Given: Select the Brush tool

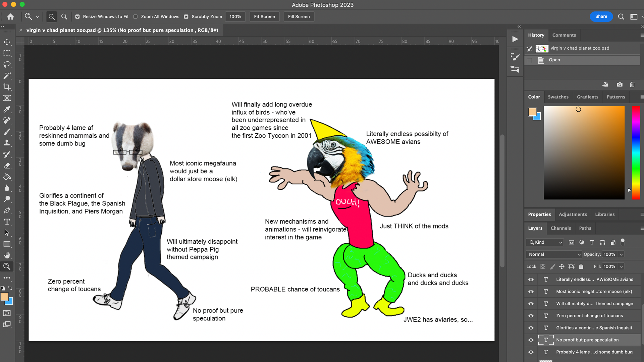Looking at the screenshot, I should point(7,132).
